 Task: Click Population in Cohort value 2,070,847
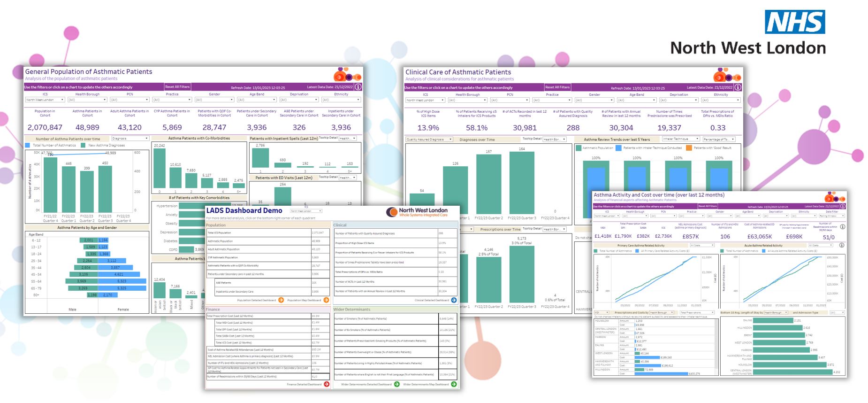[45, 127]
